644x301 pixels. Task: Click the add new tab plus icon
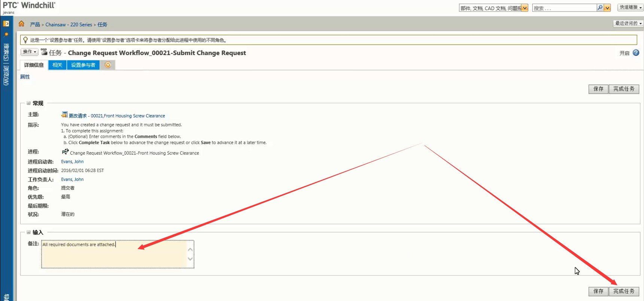tap(108, 65)
